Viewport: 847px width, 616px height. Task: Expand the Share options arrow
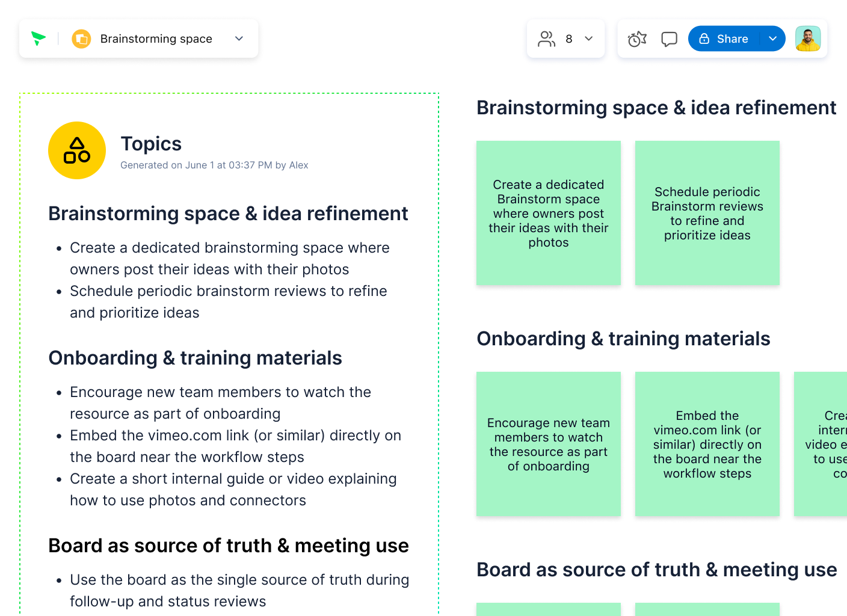click(773, 38)
